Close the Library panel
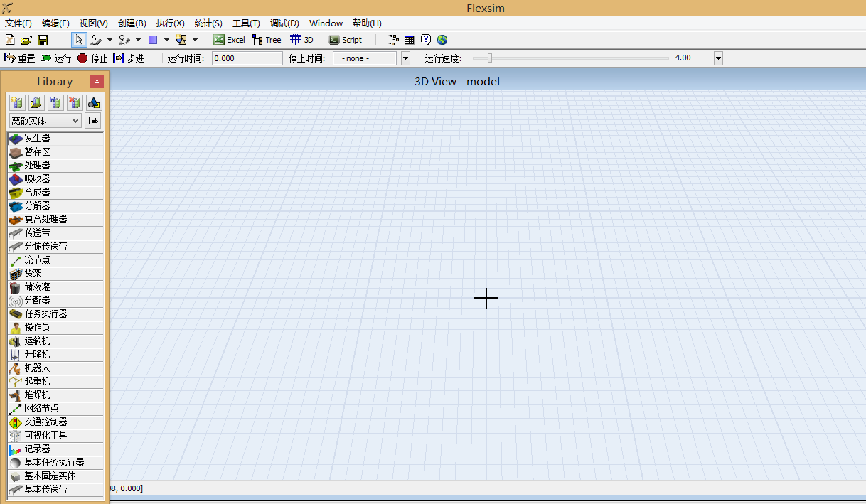This screenshot has height=504, width=866. [x=97, y=82]
